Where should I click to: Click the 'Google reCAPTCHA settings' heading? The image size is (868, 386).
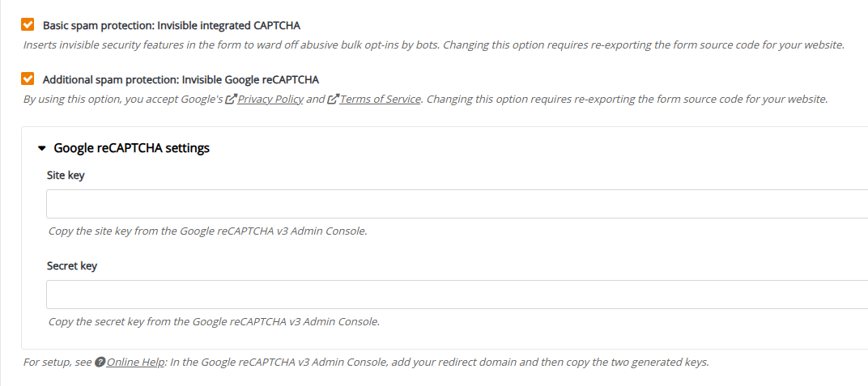[131, 148]
